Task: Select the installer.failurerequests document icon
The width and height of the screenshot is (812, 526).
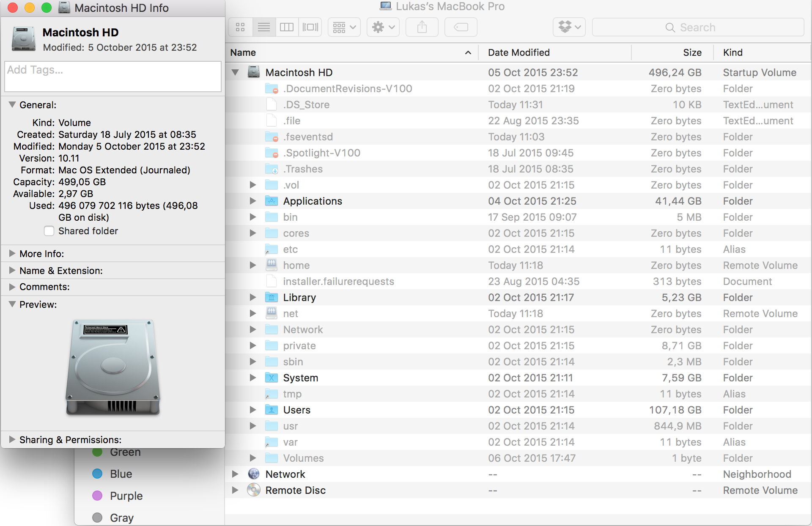Action: (x=272, y=281)
